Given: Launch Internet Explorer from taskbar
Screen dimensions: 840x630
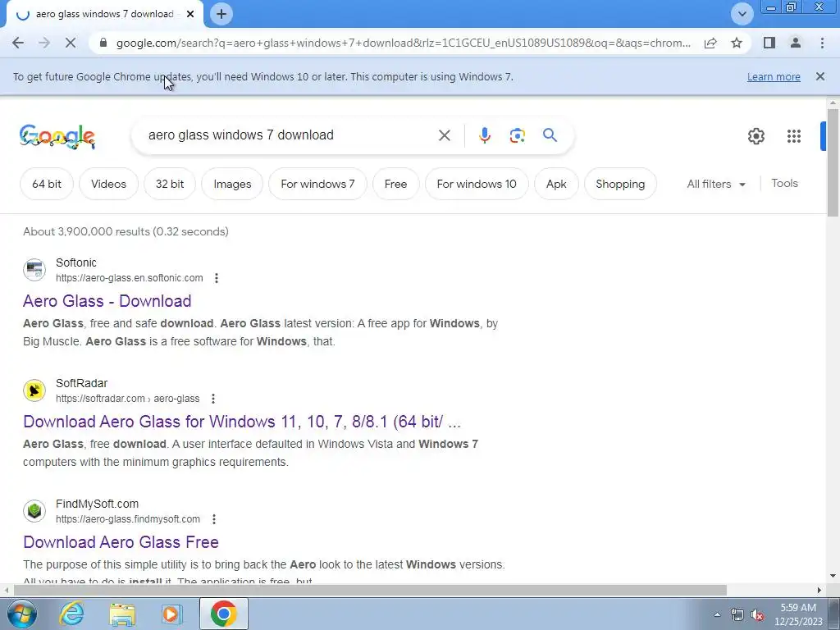Looking at the screenshot, I should pyautogui.click(x=72, y=614).
